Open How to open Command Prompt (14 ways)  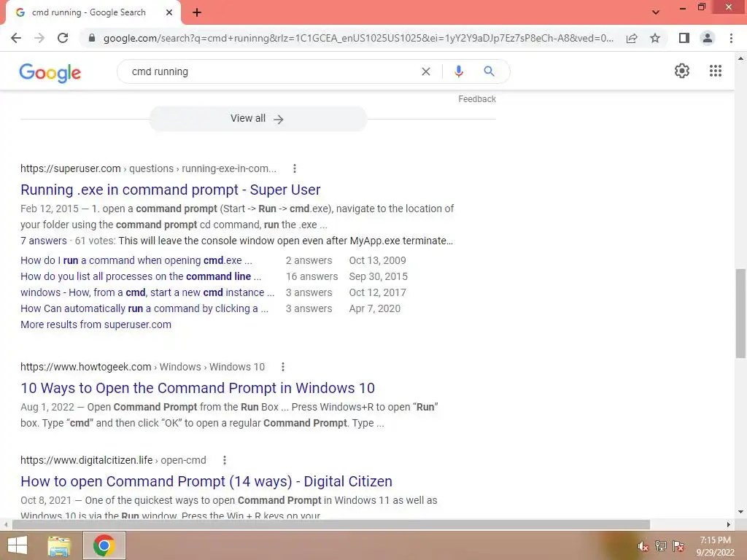(206, 481)
